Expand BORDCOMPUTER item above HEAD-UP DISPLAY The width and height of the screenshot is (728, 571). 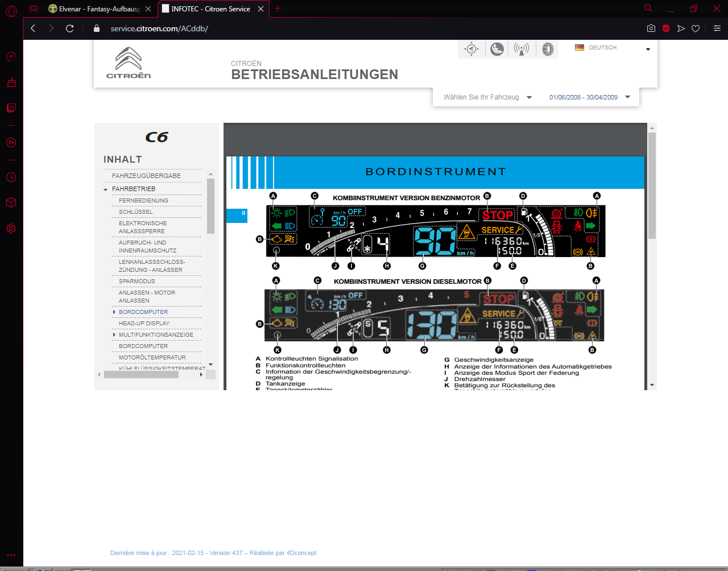click(114, 312)
